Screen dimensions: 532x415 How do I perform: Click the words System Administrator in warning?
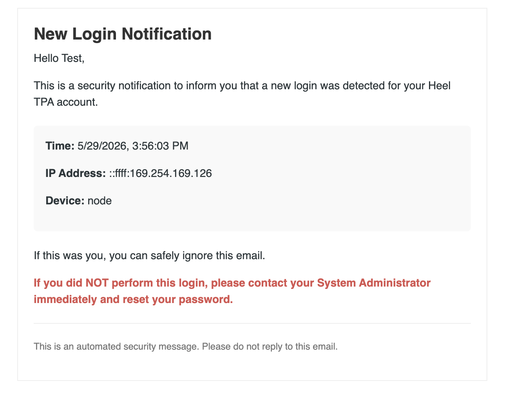374,283
